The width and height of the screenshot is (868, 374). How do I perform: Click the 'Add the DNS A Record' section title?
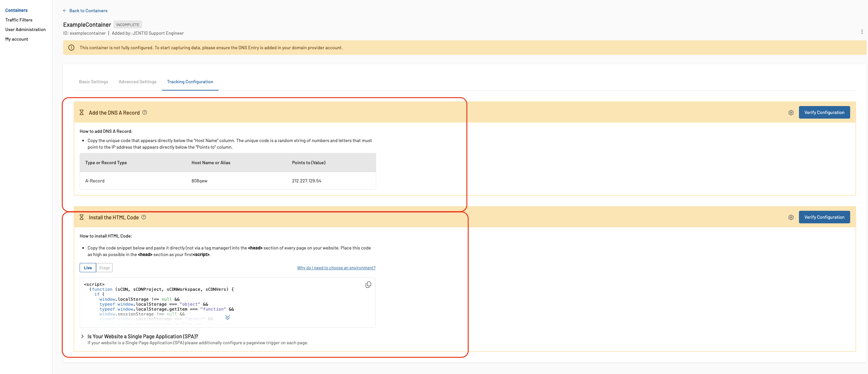tap(114, 113)
